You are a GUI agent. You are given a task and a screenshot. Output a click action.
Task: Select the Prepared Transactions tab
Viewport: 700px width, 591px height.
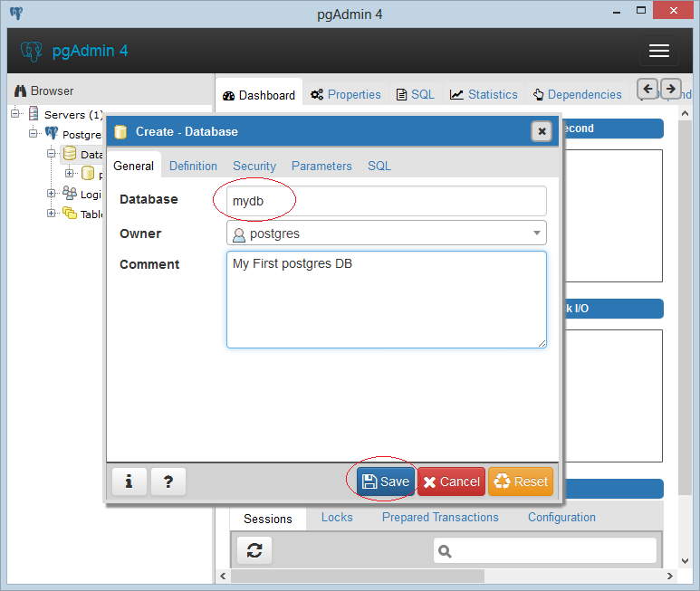click(440, 518)
